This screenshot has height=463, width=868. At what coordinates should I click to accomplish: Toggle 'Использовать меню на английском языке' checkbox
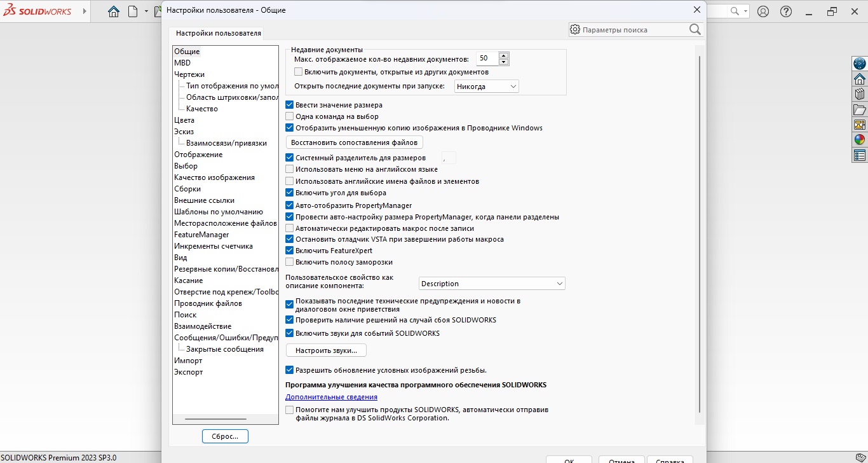pyautogui.click(x=290, y=169)
